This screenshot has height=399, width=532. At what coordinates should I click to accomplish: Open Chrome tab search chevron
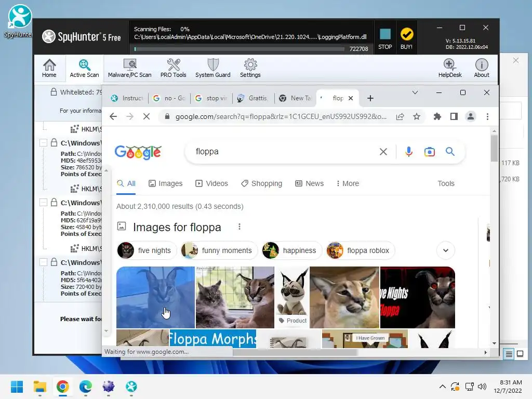point(415,92)
